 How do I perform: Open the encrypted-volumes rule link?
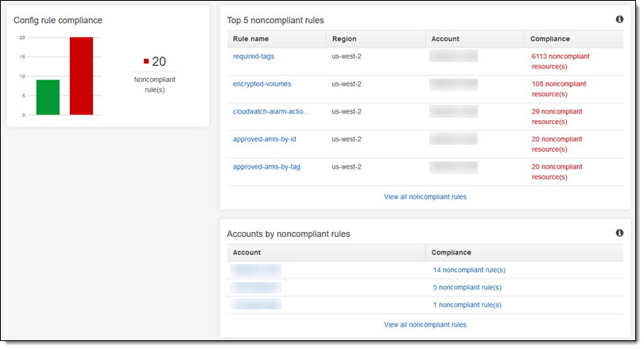[262, 83]
